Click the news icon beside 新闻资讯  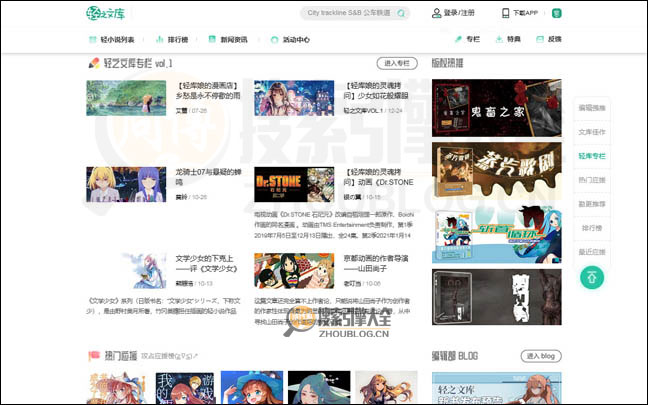[x=212, y=39]
